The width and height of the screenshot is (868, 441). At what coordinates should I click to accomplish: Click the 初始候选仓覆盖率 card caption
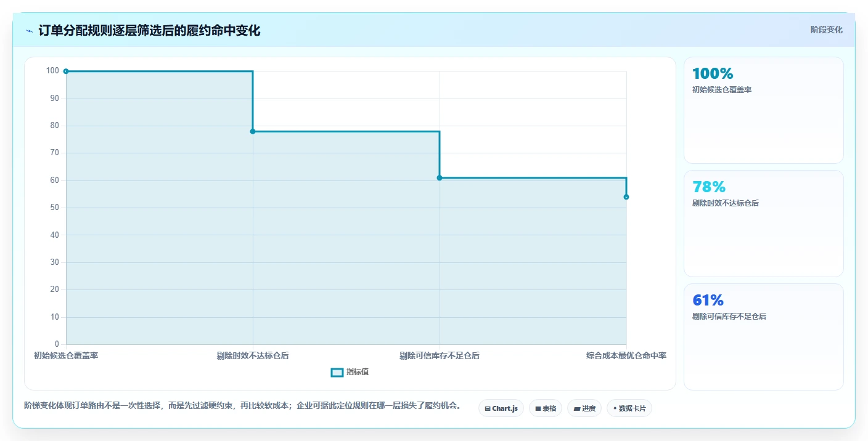tap(722, 90)
